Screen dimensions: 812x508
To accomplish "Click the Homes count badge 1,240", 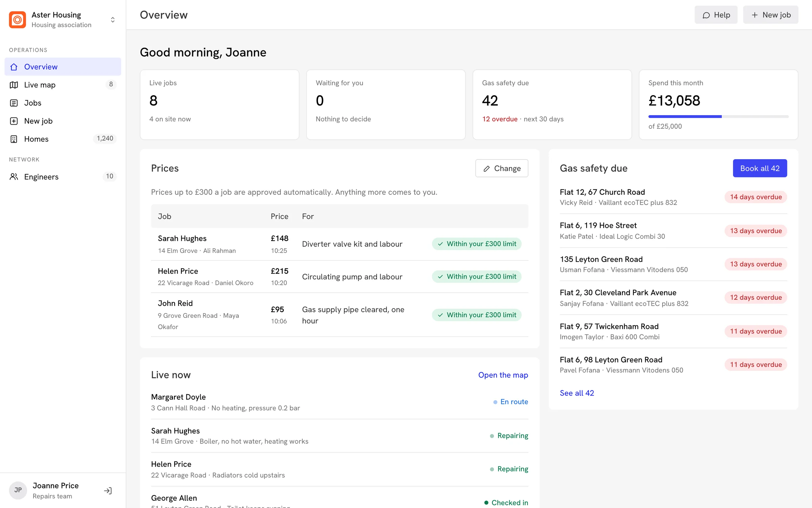I will (105, 139).
